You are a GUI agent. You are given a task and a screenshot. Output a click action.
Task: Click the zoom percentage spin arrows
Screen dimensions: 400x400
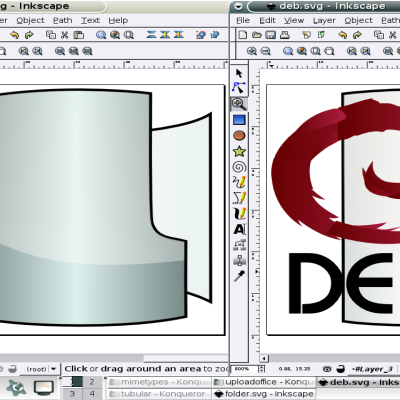[262, 369]
